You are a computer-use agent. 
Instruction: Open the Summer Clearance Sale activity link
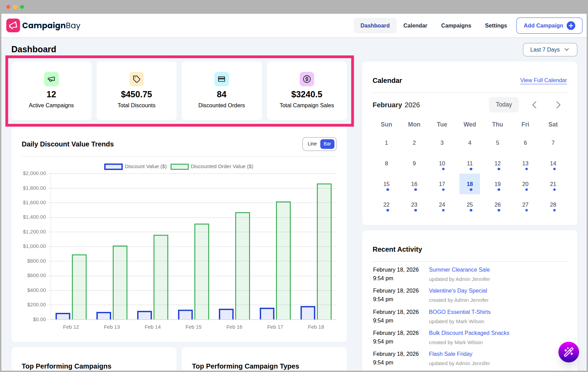pos(459,270)
